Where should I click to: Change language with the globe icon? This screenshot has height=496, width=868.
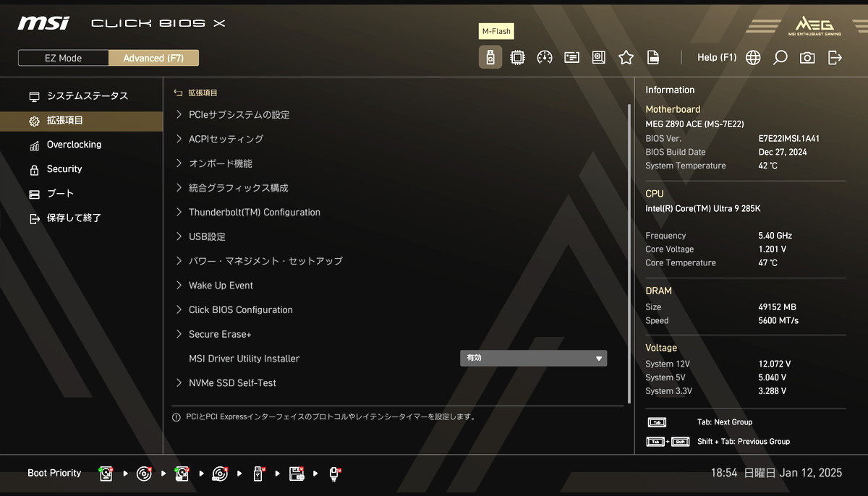click(x=753, y=57)
